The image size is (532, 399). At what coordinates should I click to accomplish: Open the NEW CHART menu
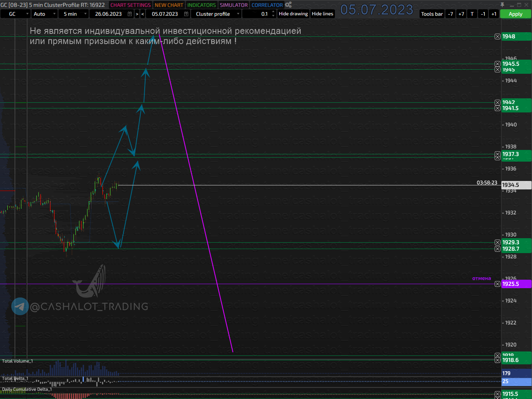pyautogui.click(x=169, y=5)
